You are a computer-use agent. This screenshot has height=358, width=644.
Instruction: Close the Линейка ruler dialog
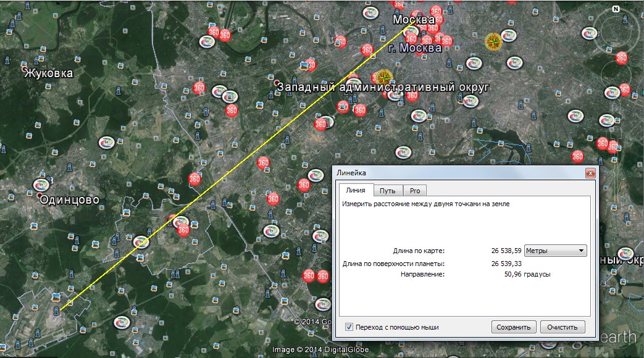click(590, 173)
